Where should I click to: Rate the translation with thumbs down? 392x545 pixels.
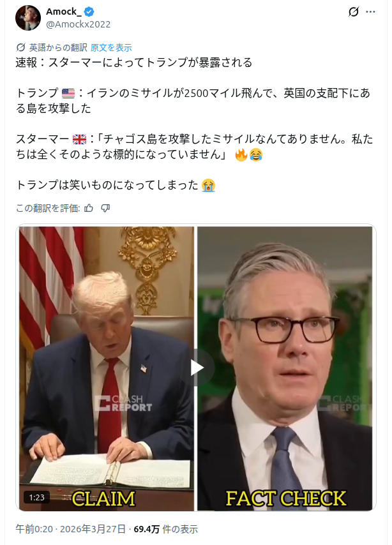[x=105, y=208]
